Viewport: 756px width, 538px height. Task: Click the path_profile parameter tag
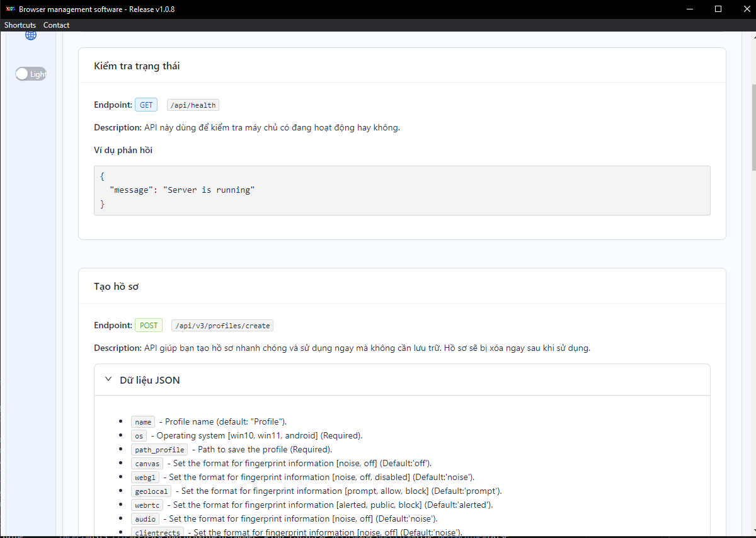click(x=159, y=450)
